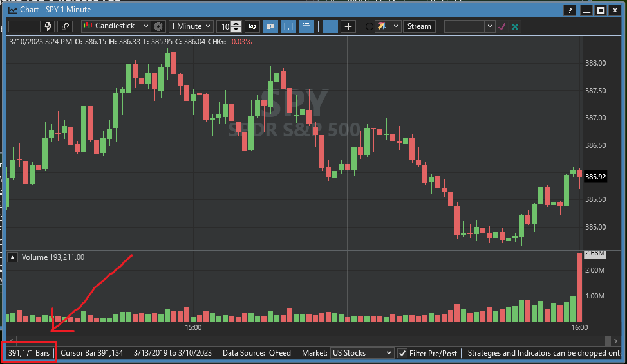Collapse the Volume pane triangle
627x364 pixels.
pos(12,257)
